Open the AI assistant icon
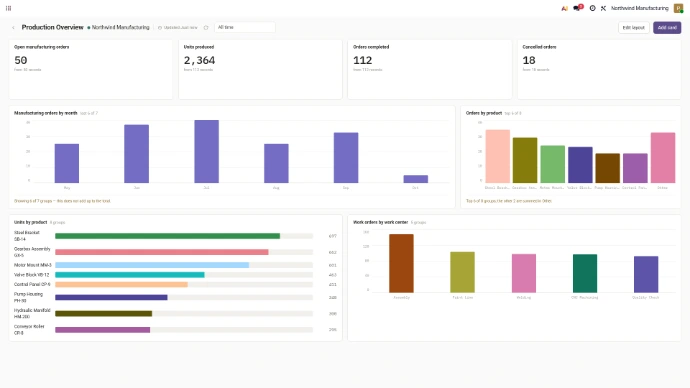 565,8
